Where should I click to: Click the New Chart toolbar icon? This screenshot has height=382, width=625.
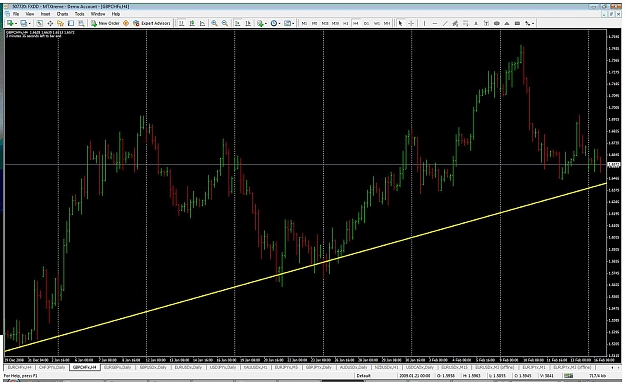[10, 23]
